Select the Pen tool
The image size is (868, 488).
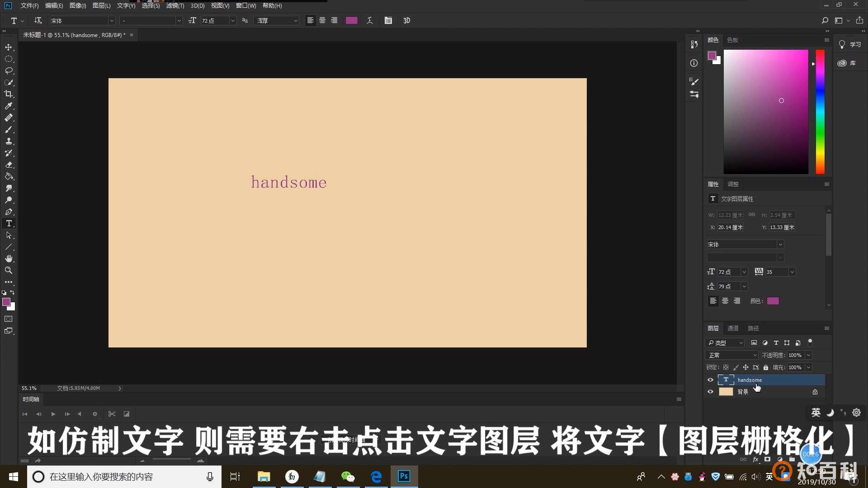(9, 211)
